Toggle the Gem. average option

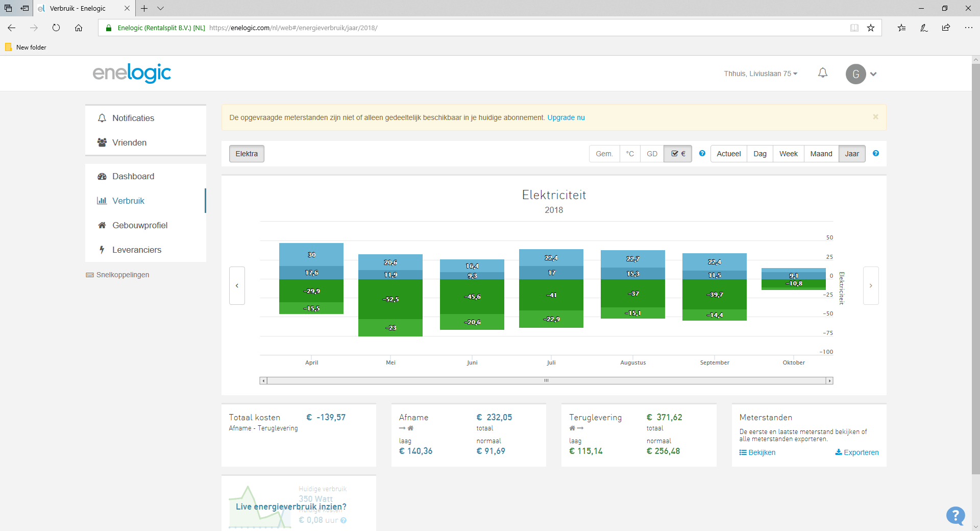point(604,154)
